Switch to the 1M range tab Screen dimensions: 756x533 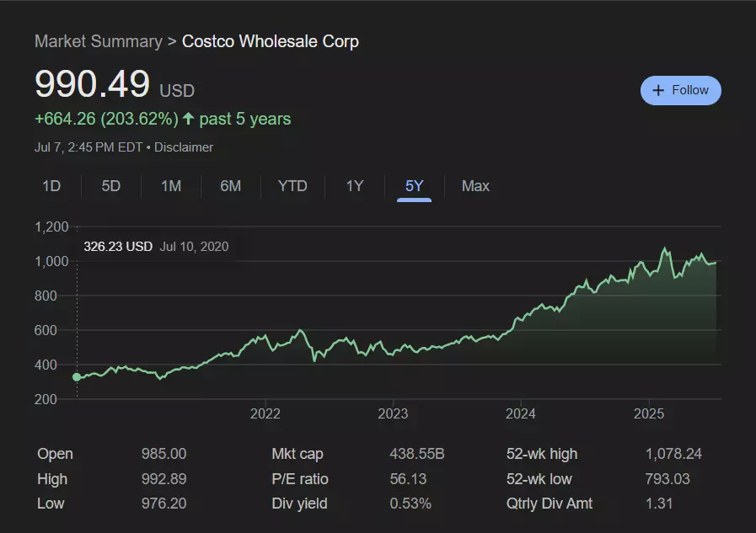171,186
